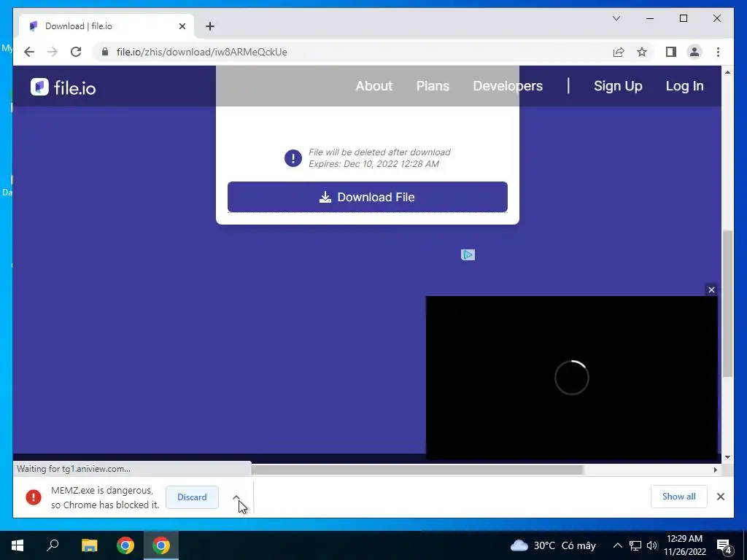Open Windows taskbar search

53,545
